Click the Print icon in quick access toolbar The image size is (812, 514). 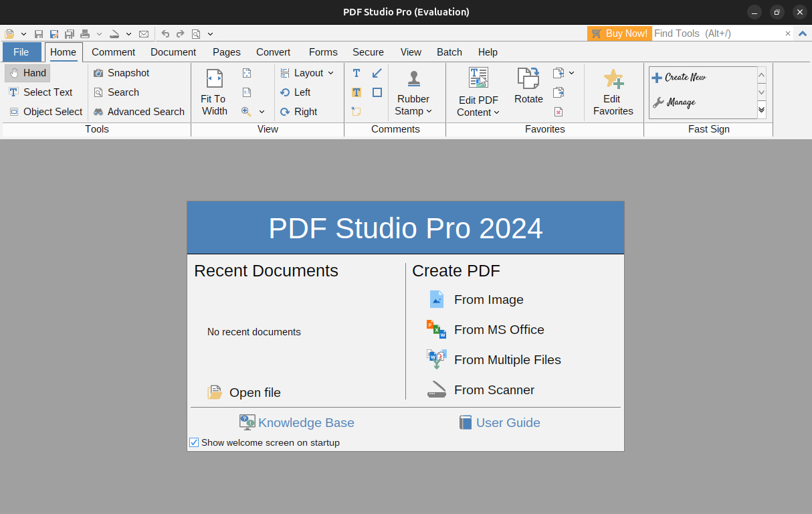click(x=85, y=33)
